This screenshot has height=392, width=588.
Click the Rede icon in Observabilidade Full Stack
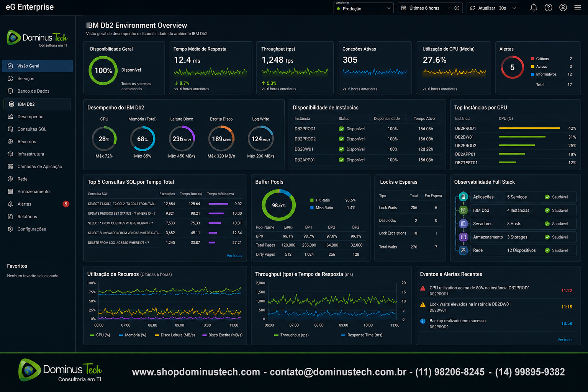point(464,250)
